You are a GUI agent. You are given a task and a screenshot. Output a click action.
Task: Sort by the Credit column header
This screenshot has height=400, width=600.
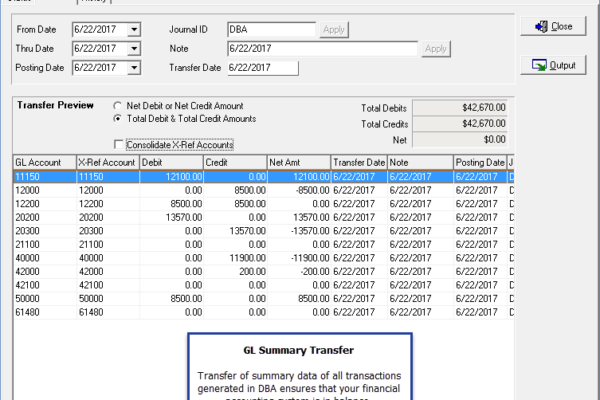(x=235, y=162)
